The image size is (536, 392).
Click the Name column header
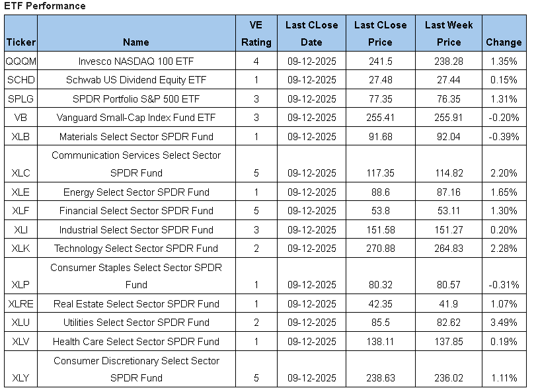tap(136, 42)
